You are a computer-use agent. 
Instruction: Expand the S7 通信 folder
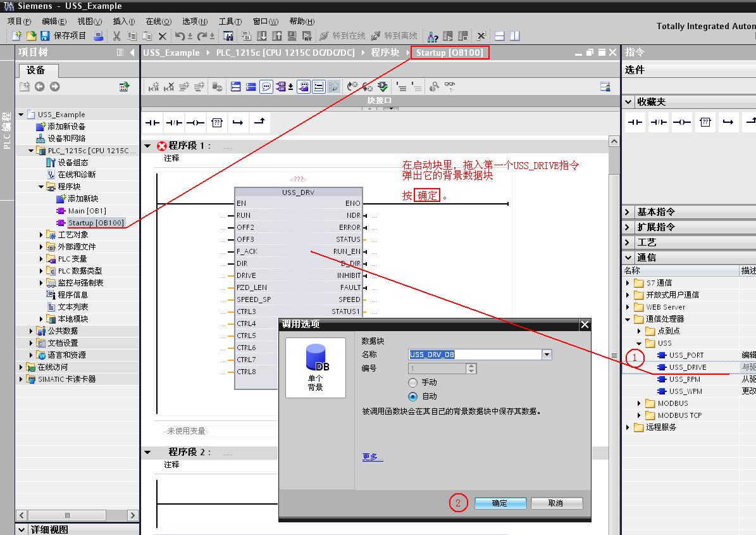628,283
